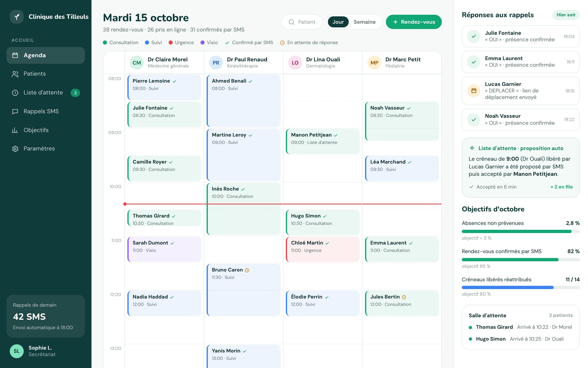Open Chloé Martin 11:00 Urgence appointment

point(323,249)
